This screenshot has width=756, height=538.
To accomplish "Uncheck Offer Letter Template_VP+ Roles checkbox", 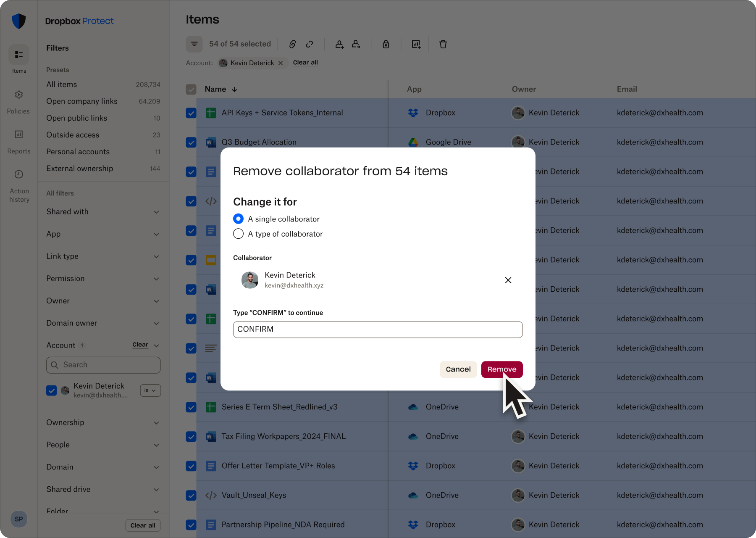I will pyautogui.click(x=191, y=466).
